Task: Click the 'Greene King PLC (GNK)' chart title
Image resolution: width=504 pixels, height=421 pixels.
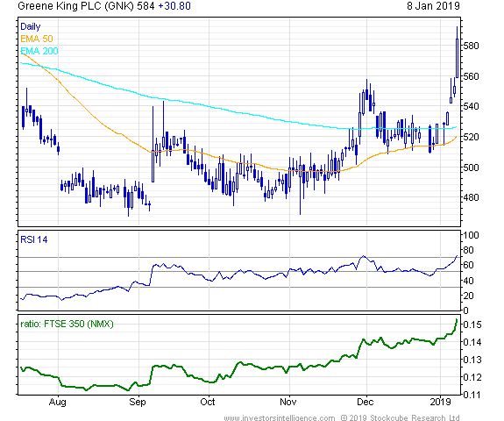Action: tap(75, 6)
